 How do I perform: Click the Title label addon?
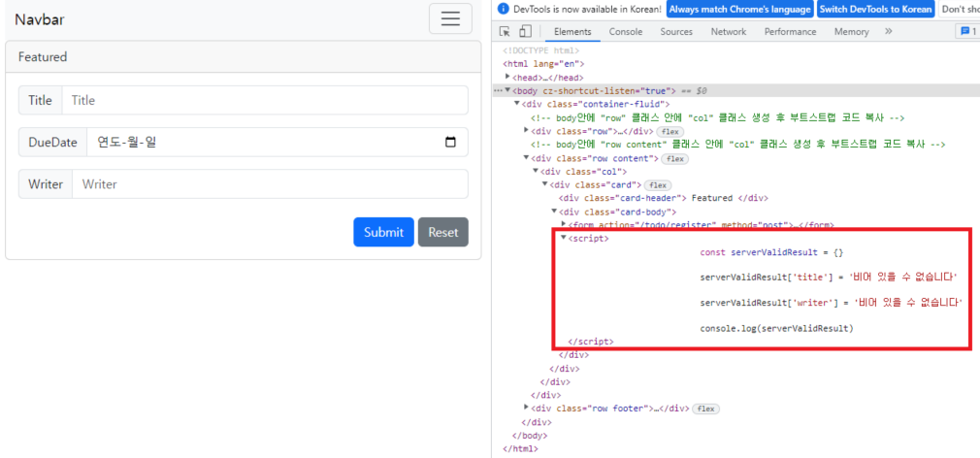40,100
